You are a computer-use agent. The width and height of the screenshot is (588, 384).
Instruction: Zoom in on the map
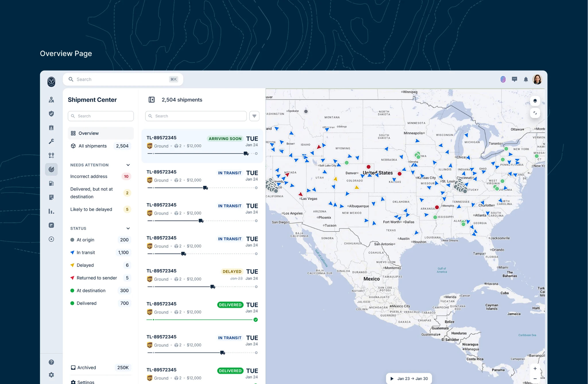(535, 369)
